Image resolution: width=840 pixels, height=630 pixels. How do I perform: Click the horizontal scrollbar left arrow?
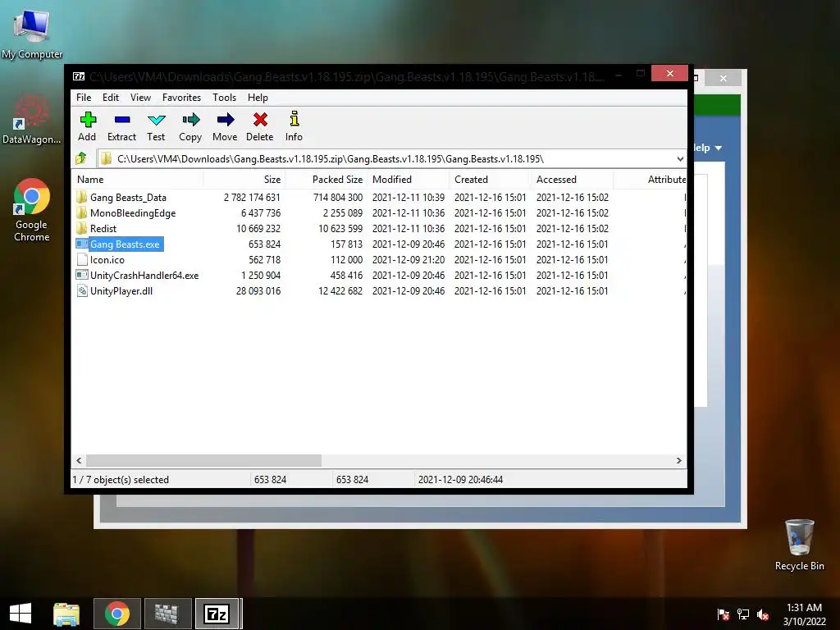(79, 461)
